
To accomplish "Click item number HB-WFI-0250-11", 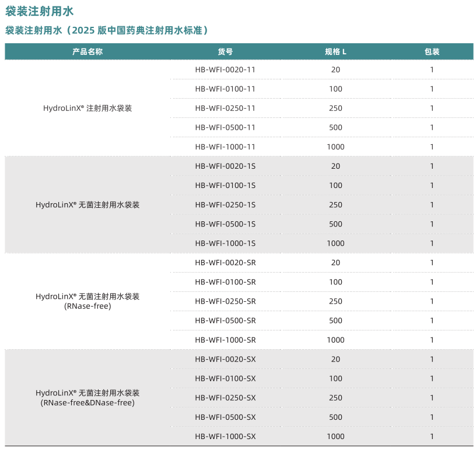I will tap(225, 108).
